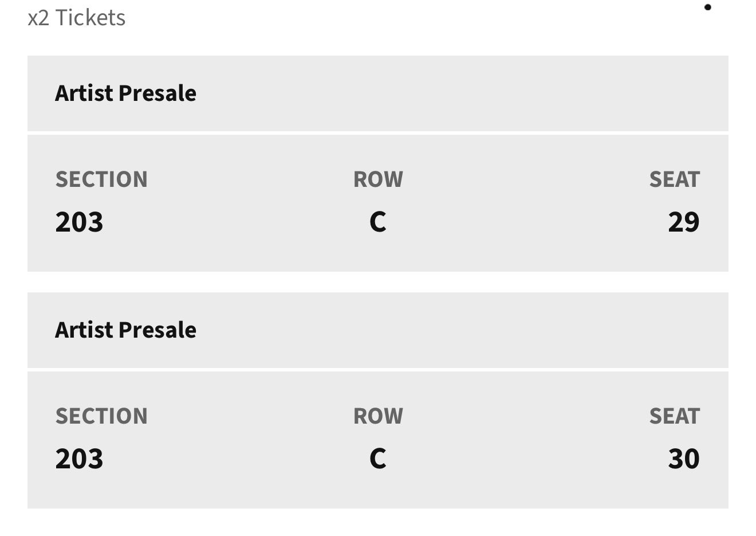Click the SECTION label on the second ticket
This screenshot has height=536, width=756.
(101, 416)
